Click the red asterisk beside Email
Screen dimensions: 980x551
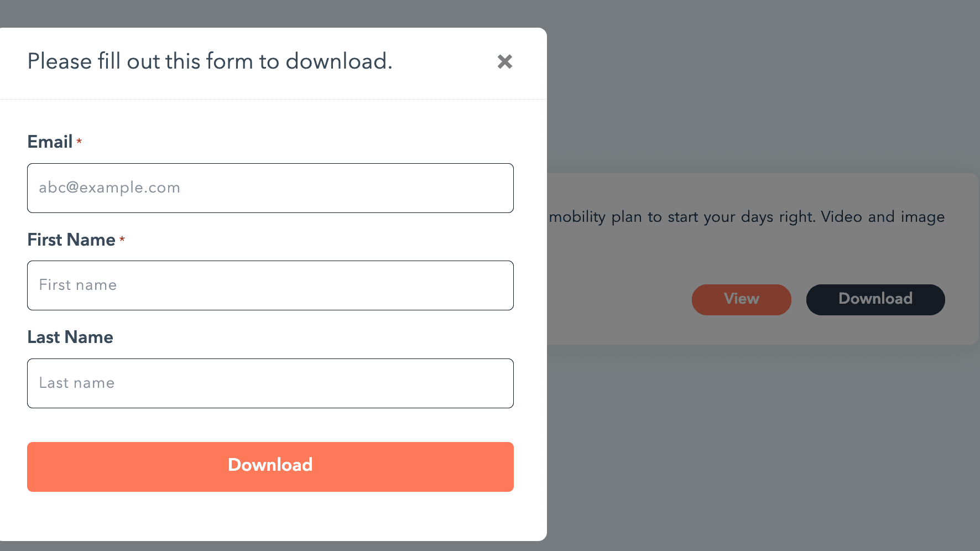[x=79, y=142]
